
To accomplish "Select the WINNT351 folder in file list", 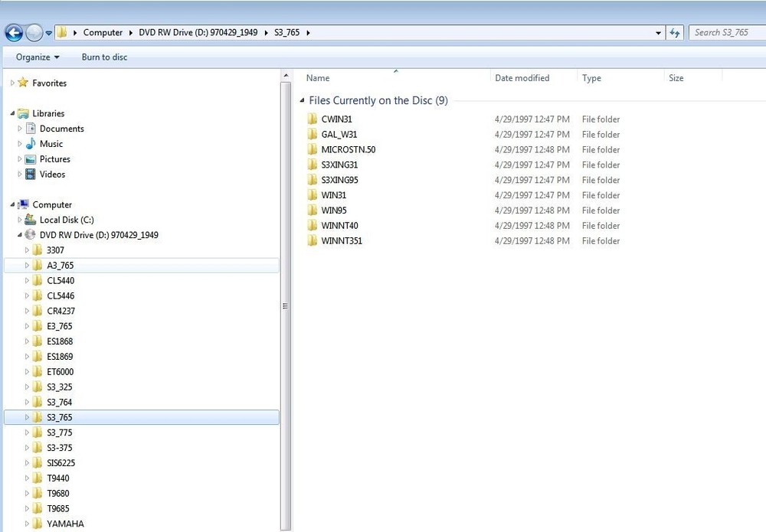I will [x=342, y=241].
